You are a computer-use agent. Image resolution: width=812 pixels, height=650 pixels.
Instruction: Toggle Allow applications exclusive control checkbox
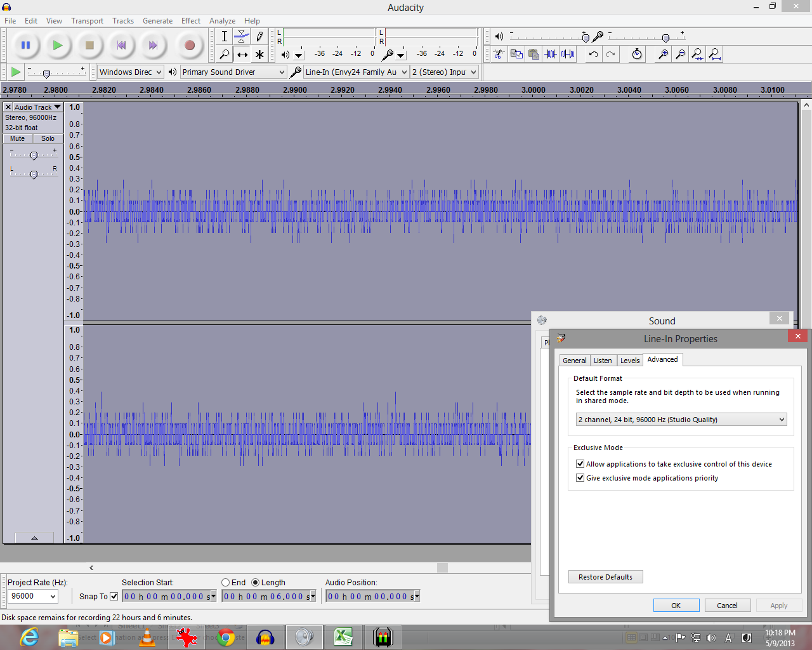pos(580,464)
